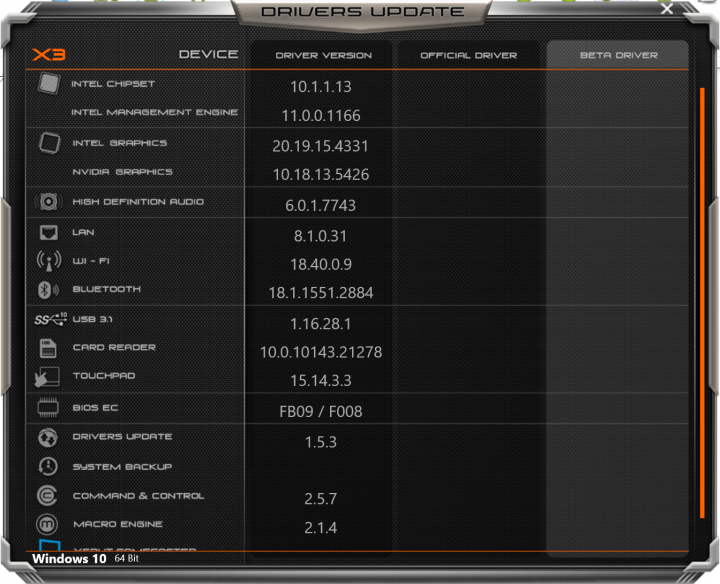Click the Bluetooth icon
Image resolution: width=720 pixels, height=584 pixels.
48,290
